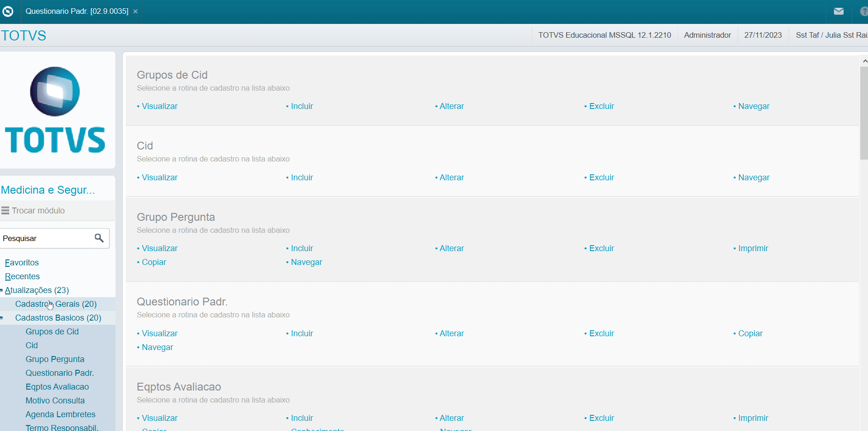Image resolution: width=868 pixels, height=431 pixels.
Task: Click the hamburger icon beside Trocar módulo
Action: pyautogui.click(x=6, y=211)
